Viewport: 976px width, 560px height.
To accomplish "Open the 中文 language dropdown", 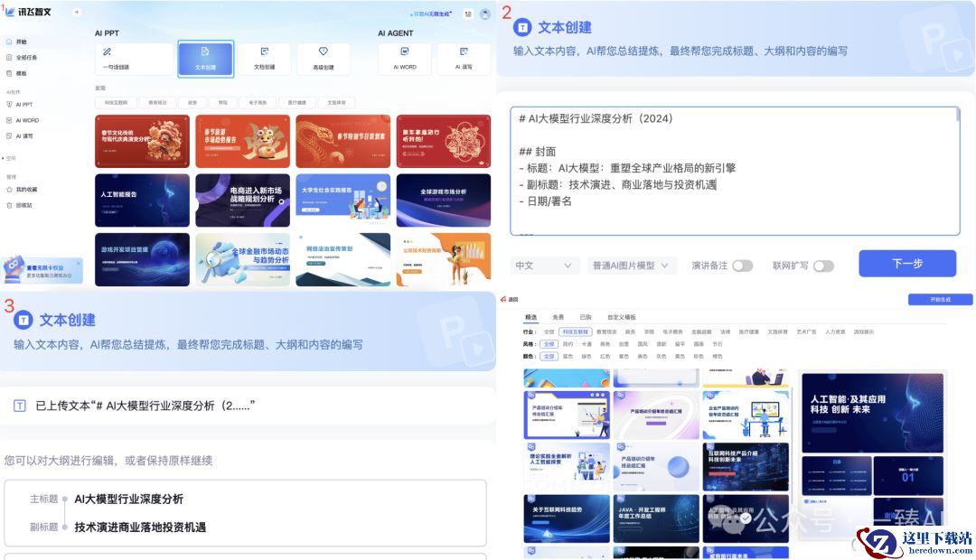I will click(546, 266).
